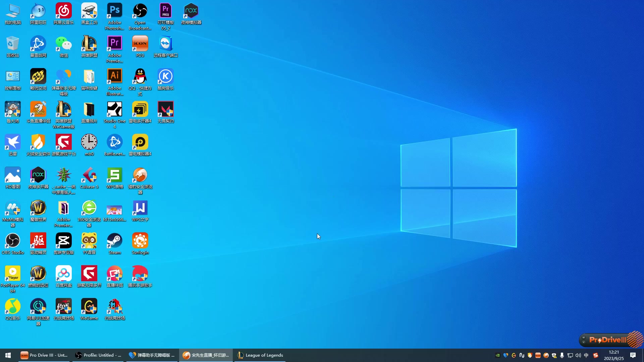
Task: Click the ProDrive III floating widget
Action: [x=611, y=340]
